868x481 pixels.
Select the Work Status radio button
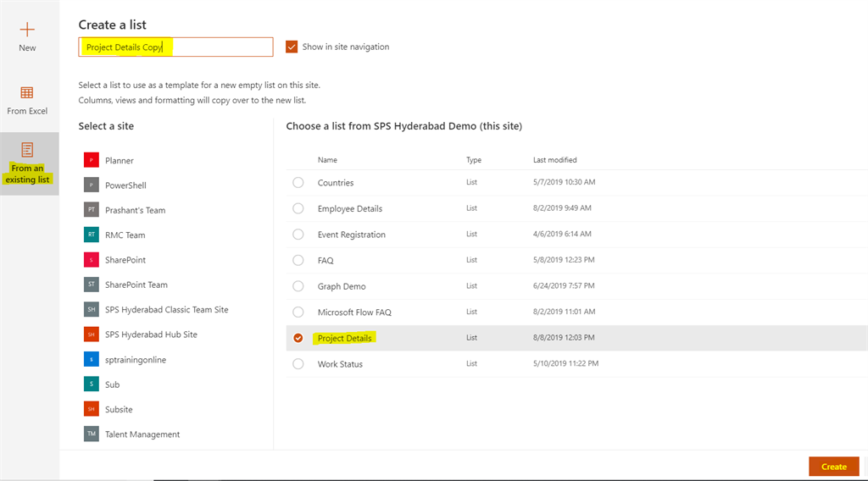click(298, 364)
